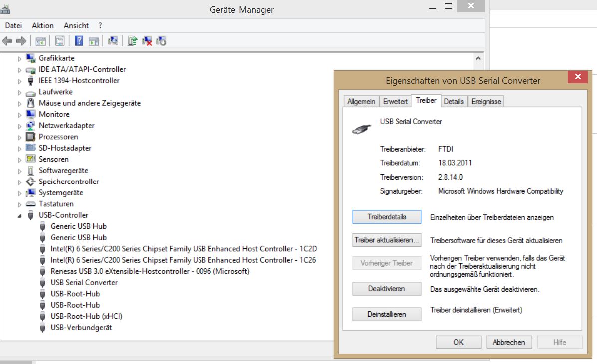Confirm the dialog with OK
The height and width of the screenshot is (364, 597).
(x=458, y=342)
